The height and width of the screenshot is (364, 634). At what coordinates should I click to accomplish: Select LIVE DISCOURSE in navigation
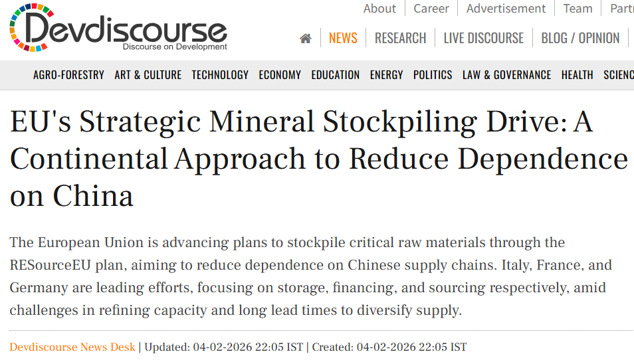click(483, 39)
